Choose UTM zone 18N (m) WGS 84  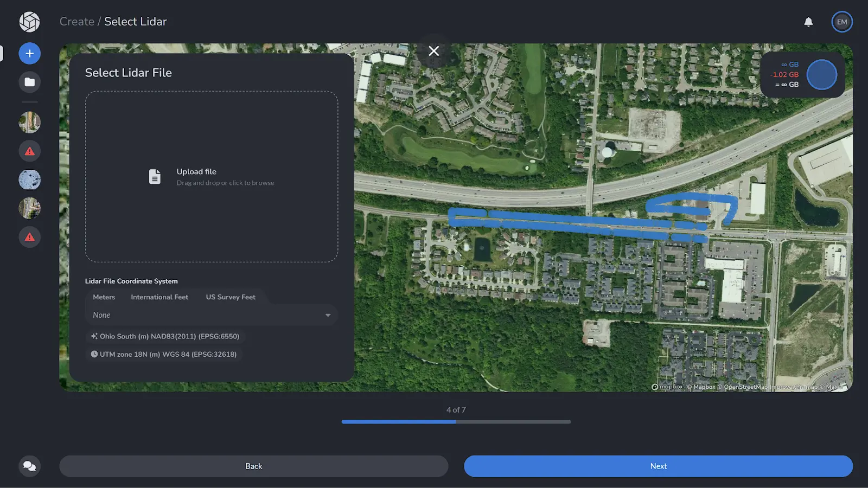[164, 354]
